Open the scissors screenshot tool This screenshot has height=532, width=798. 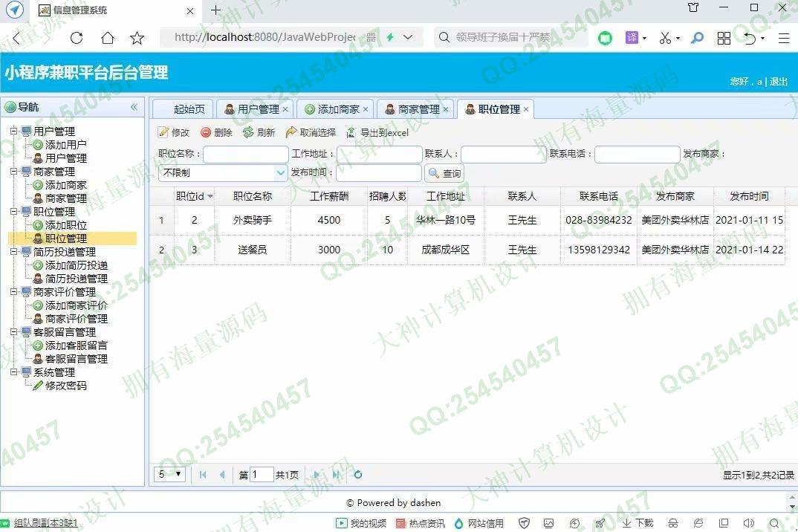click(x=665, y=38)
